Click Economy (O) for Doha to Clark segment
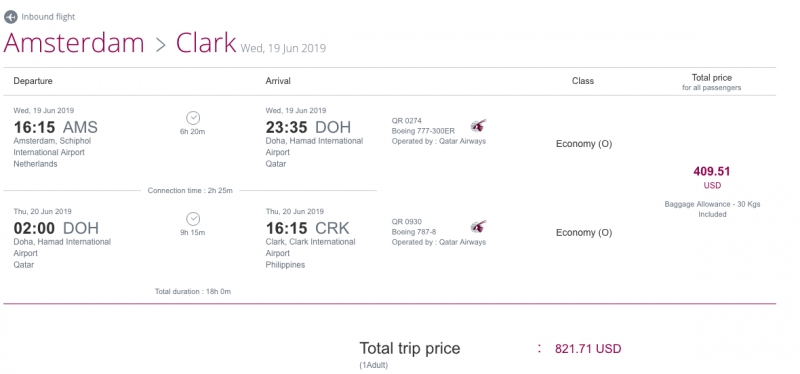This screenshot has width=800, height=374. [584, 233]
